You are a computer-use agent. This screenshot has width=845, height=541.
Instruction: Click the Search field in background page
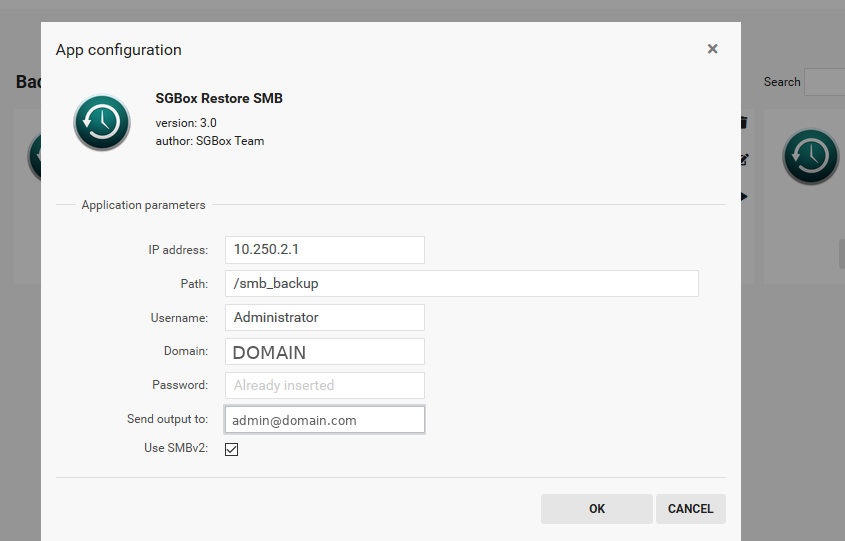pyautogui.click(x=825, y=82)
